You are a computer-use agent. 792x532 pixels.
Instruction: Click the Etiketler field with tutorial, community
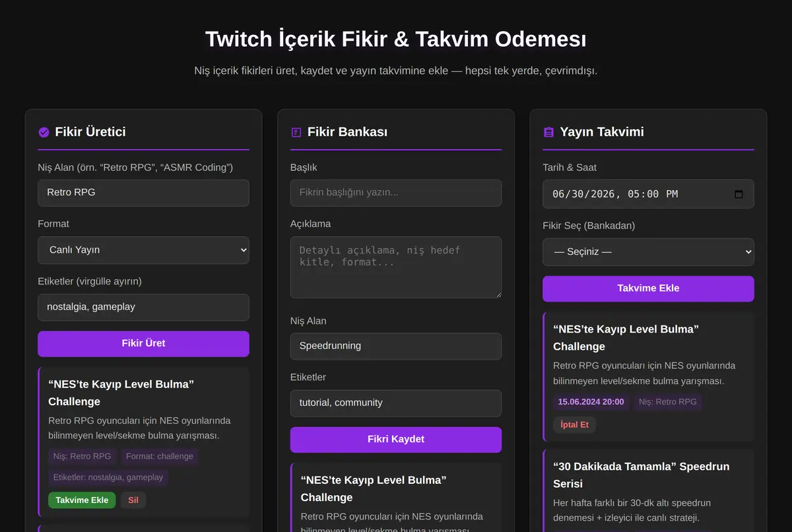(396, 403)
